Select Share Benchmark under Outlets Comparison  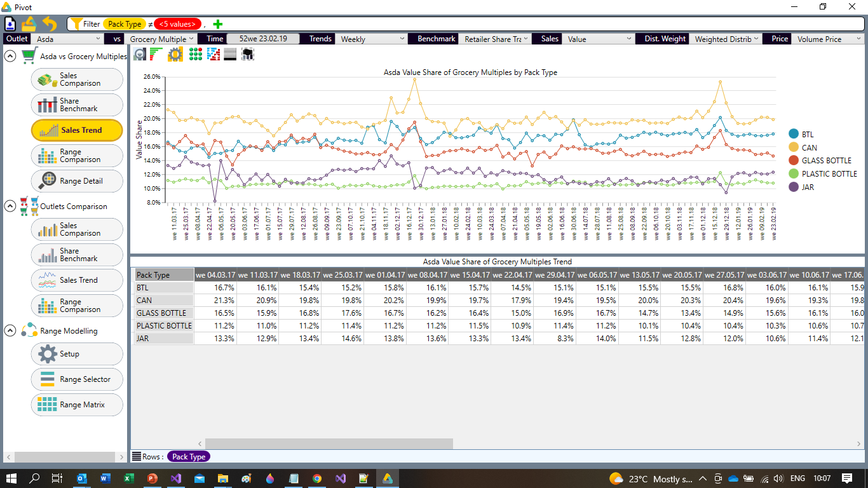(77, 255)
